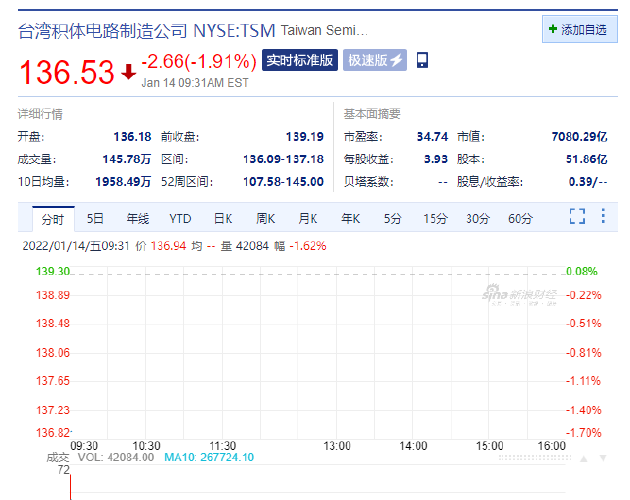Click the -1.70% percent axis label
The height and width of the screenshot is (500, 630).
click(583, 433)
